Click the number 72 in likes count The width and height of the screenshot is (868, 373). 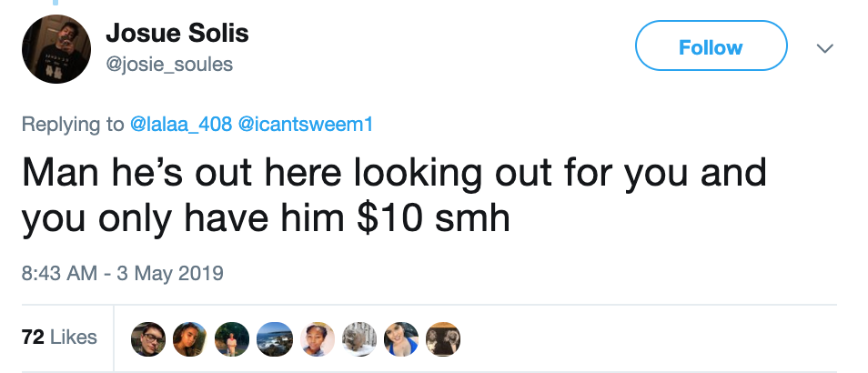coord(34,337)
